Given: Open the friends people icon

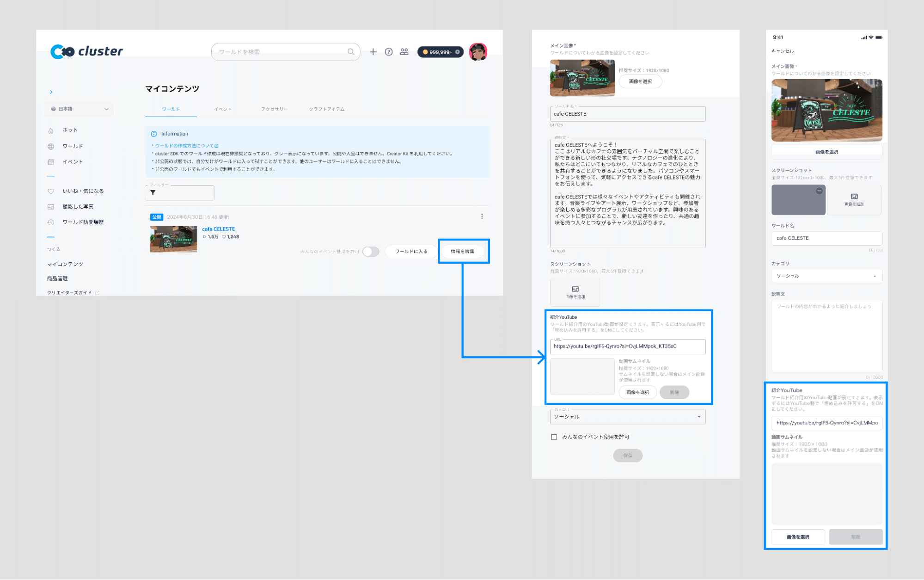Looking at the screenshot, I should pyautogui.click(x=404, y=52).
